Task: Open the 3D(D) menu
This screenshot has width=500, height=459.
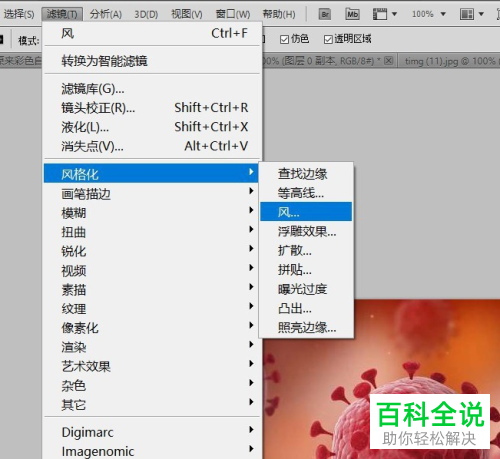Action: (x=146, y=14)
